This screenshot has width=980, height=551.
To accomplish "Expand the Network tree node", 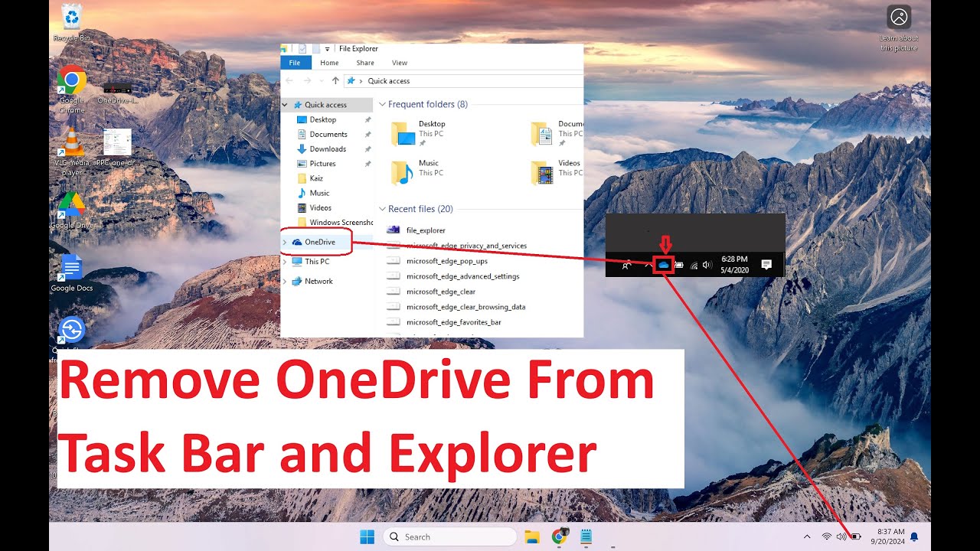I will pyautogui.click(x=285, y=282).
